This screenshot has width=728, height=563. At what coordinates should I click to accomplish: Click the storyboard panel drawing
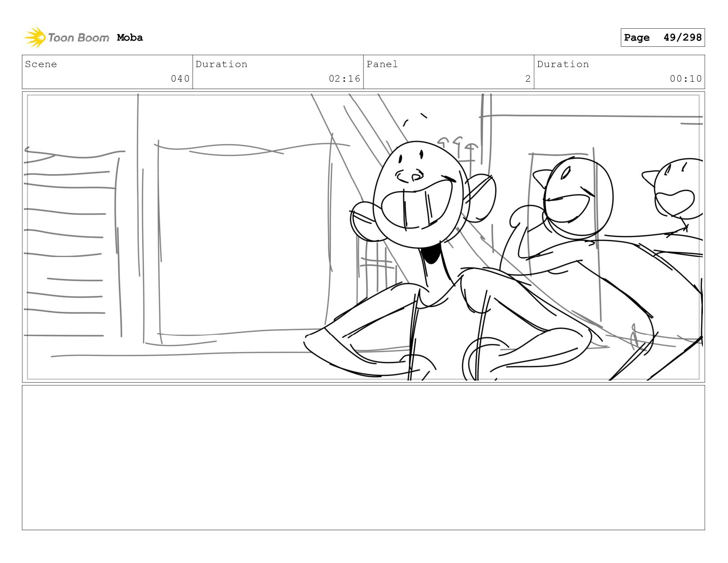pyautogui.click(x=363, y=237)
